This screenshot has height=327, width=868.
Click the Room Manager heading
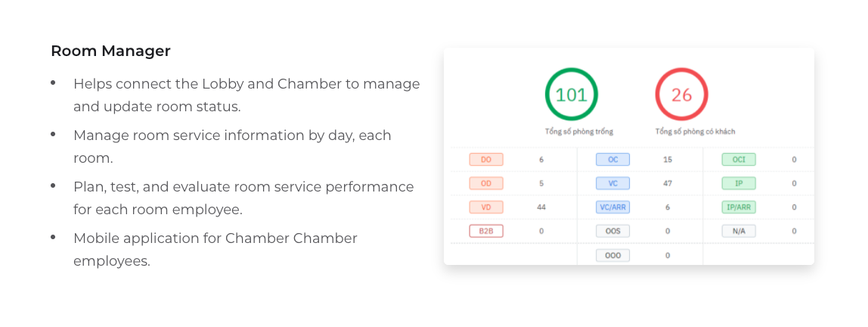(x=110, y=51)
